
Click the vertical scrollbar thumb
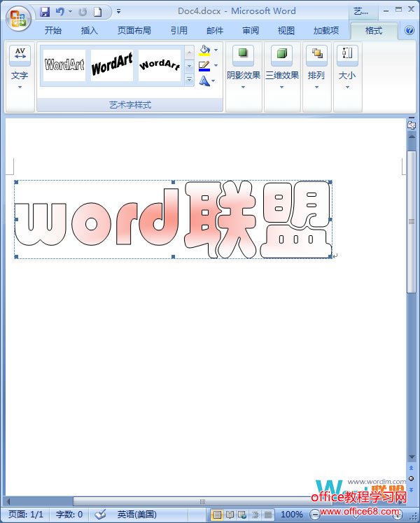(x=412, y=222)
